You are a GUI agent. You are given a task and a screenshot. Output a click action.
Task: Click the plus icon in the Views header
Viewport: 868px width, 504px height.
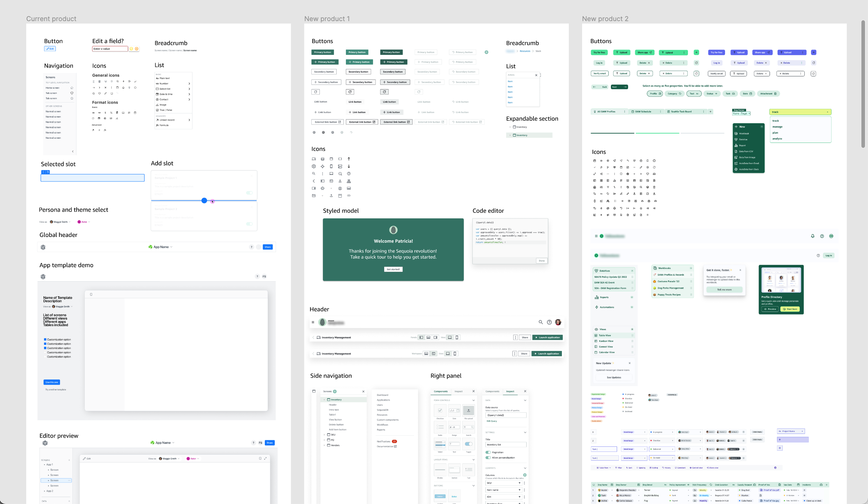click(x=632, y=329)
